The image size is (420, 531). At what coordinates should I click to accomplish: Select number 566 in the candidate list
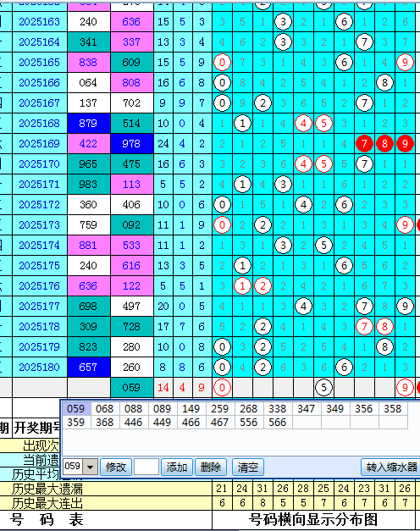[x=278, y=423]
